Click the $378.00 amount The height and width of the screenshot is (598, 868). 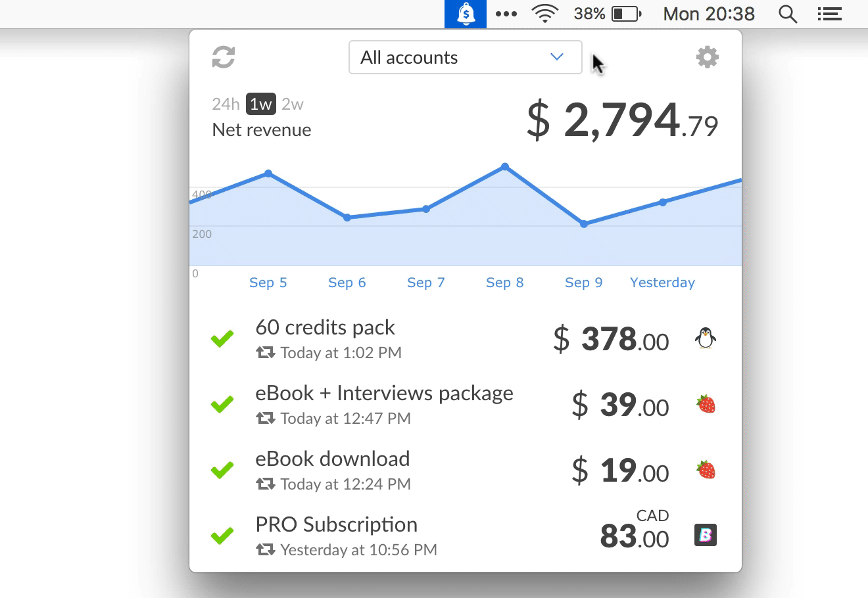611,340
